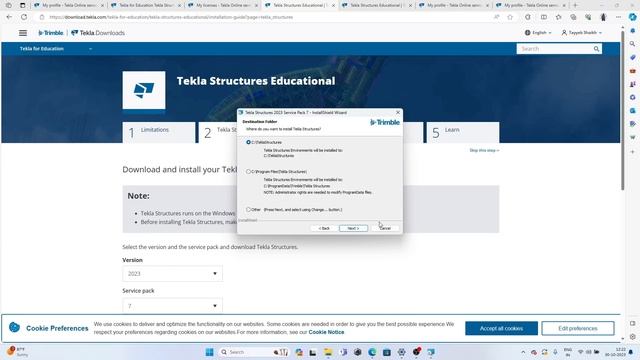Open the gear settings icon at sidebar bottom
The image size is (640, 360).
point(633,337)
